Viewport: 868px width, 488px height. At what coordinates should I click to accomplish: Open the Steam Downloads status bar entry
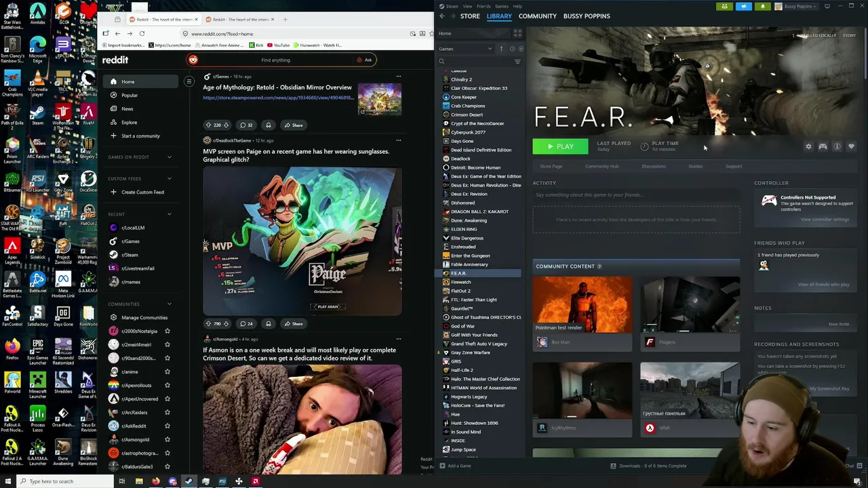pos(648,466)
